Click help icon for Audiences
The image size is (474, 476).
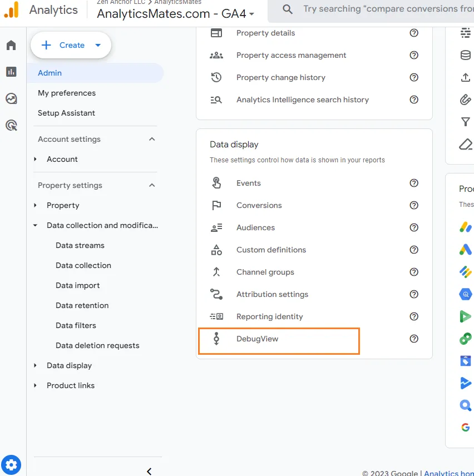414,227
